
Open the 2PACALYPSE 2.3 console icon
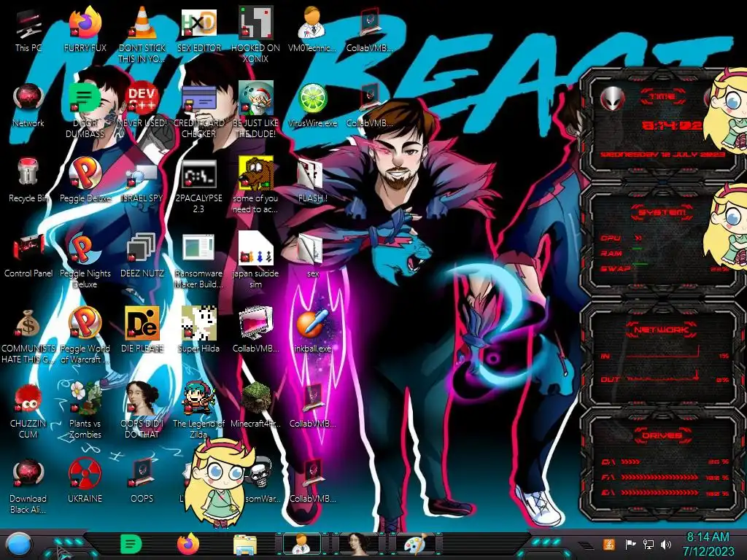click(x=198, y=187)
